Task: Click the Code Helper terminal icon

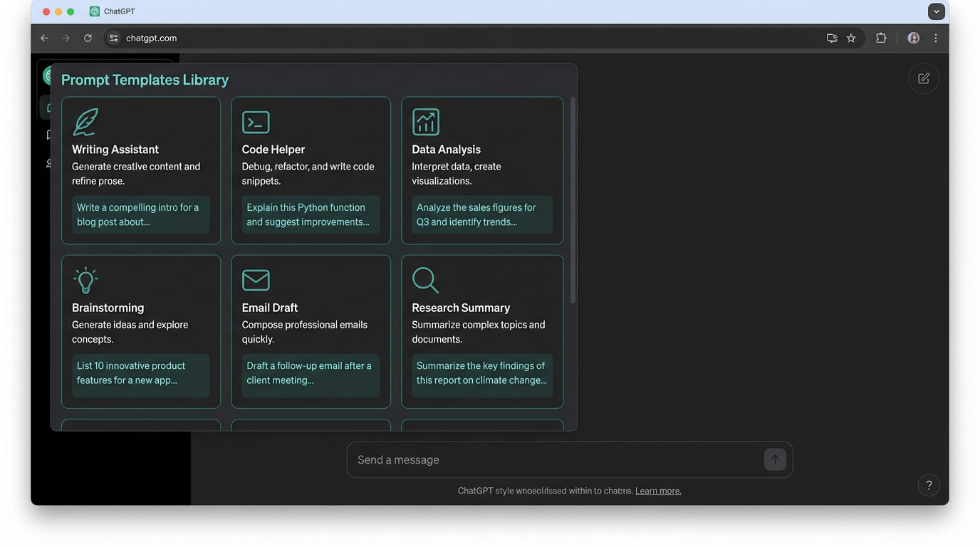Action: coord(255,121)
